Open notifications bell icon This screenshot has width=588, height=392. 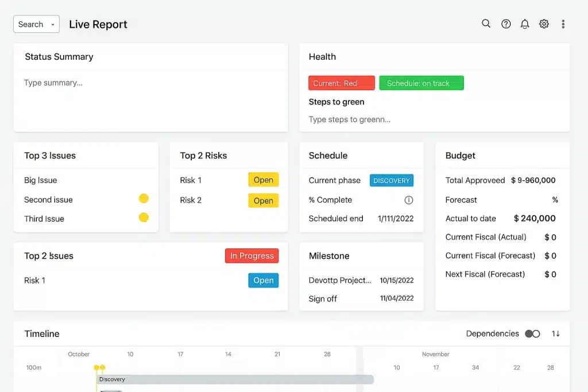(x=525, y=24)
